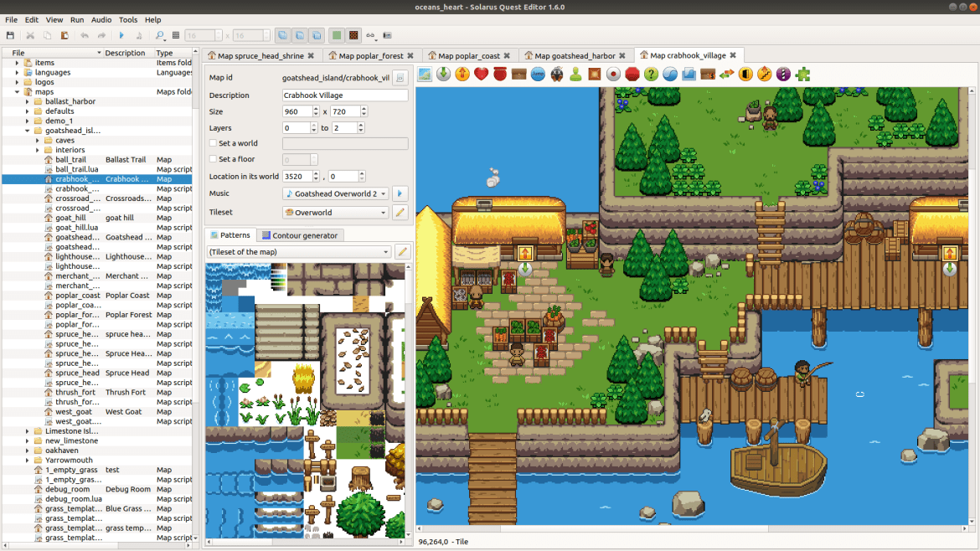The height and width of the screenshot is (551, 980).
Task: Switch to the Contour generator tab
Action: (x=300, y=235)
